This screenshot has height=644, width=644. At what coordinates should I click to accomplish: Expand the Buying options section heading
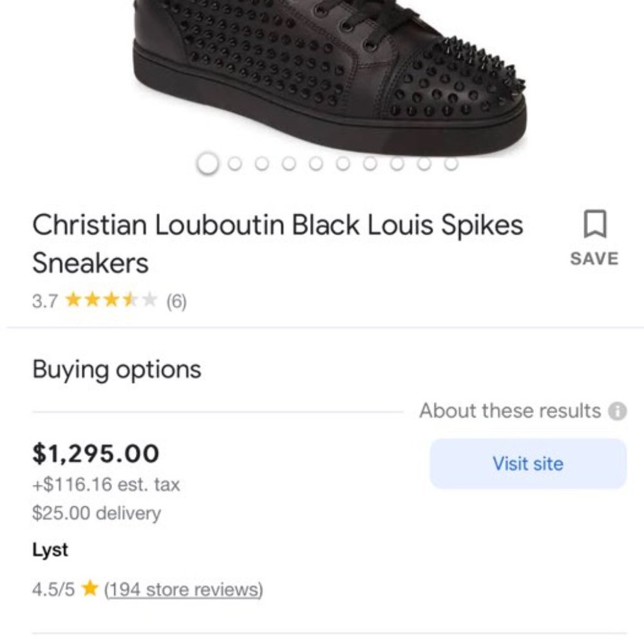tap(117, 368)
